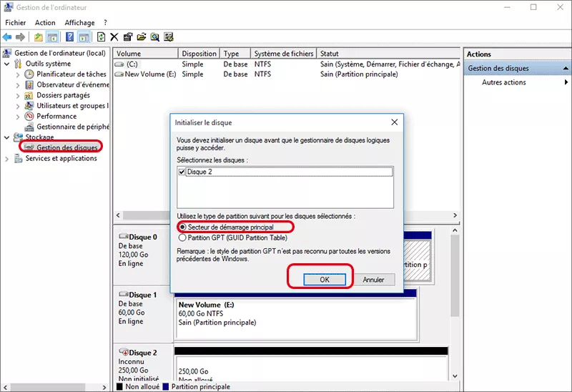The height and width of the screenshot is (392, 572).
Task: Select Gestion des disques in tree
Action: [67, 147]
